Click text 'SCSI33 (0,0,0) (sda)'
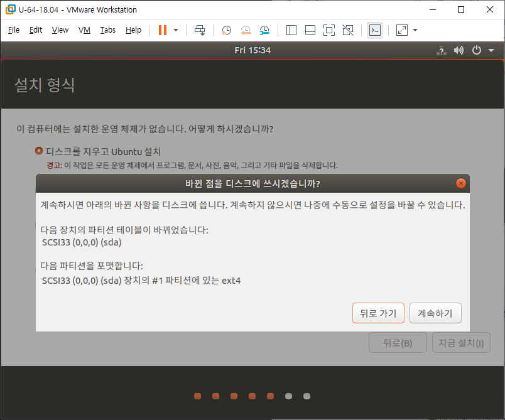The width and height of the screenshot is (505, 420). (82, 242)
